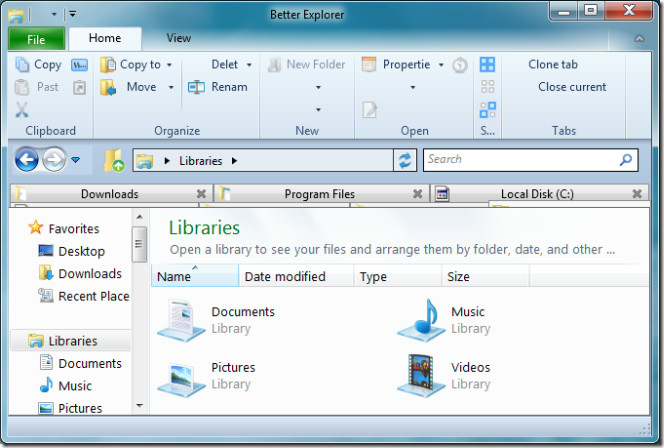Viewport: 664px width, 448px height.
Task: Open the Quick Access Toolbar customize dropdown
Action: pyautogui.click(x=72, y=14)
